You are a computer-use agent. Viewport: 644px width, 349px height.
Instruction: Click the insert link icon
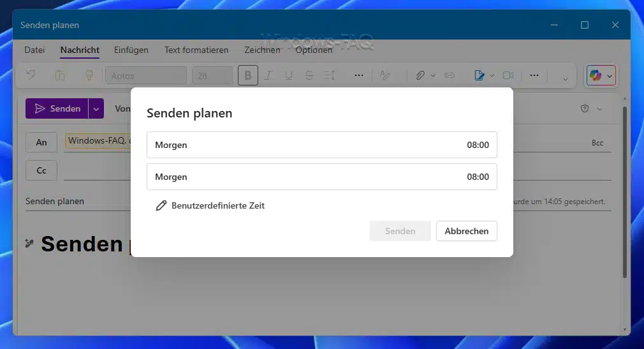[450, 75]
